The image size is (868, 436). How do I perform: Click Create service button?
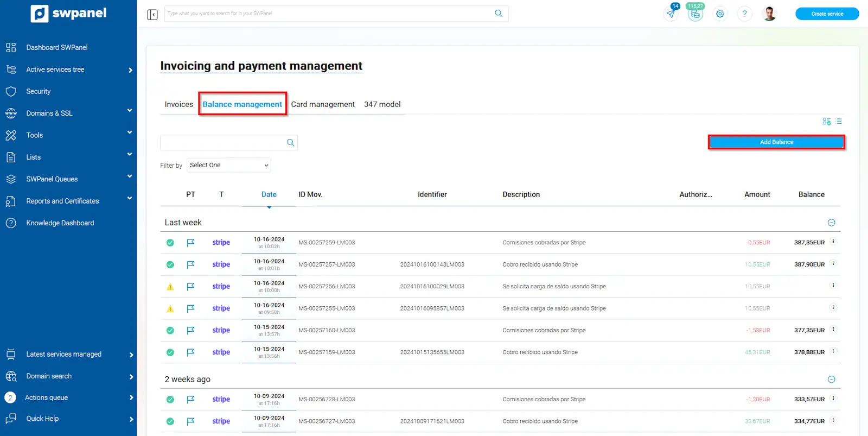click(x=827, y=14)
